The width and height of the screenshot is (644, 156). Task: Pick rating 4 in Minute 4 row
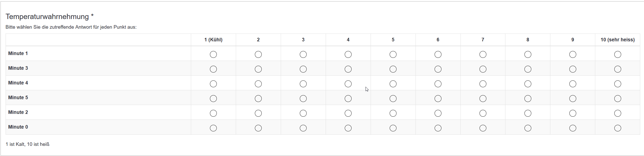pyautogui.click(x=348, y=84)
